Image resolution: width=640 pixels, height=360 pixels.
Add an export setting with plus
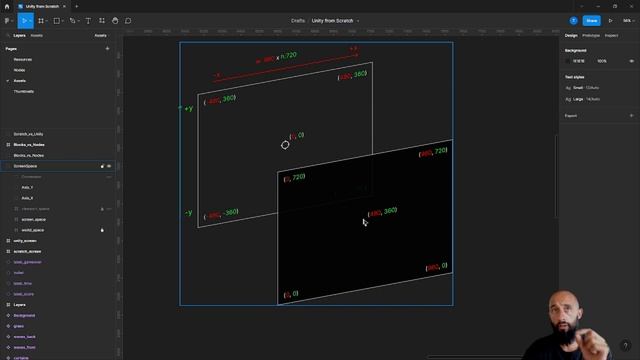tap(631, 116)
